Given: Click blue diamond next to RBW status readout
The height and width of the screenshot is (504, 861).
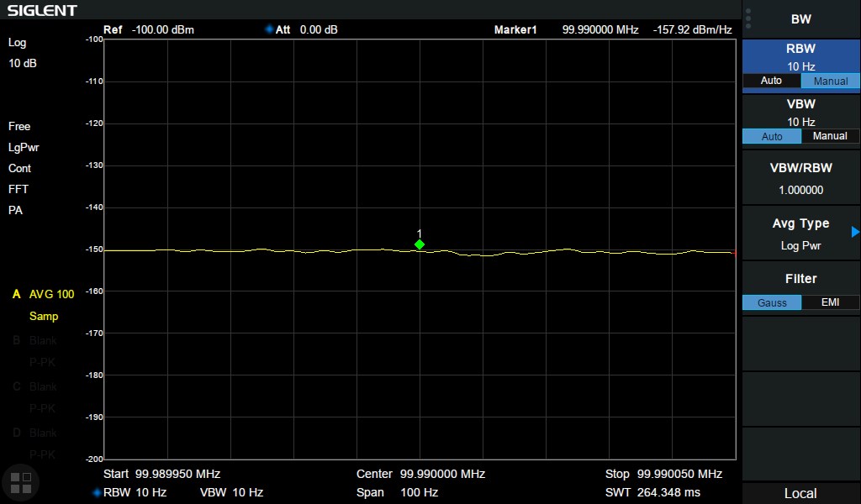Looking at the screenshot, I should tap(97, 492).
